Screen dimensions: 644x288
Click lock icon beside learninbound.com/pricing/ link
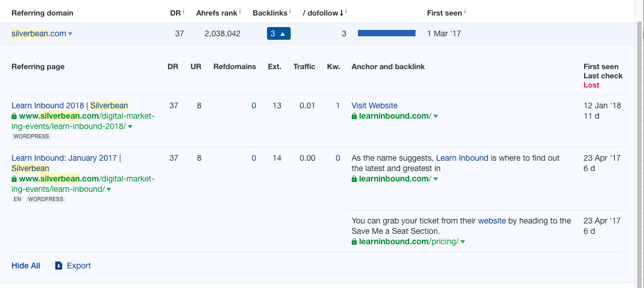(355, 242)
